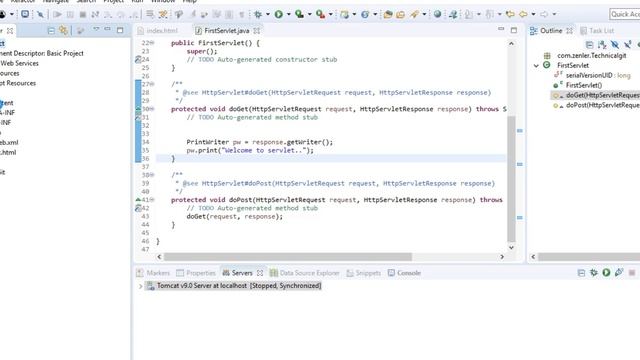Open the Forward navigation history dropdown
The width and height of the screenshot is (640, 360).
(554, 14)
